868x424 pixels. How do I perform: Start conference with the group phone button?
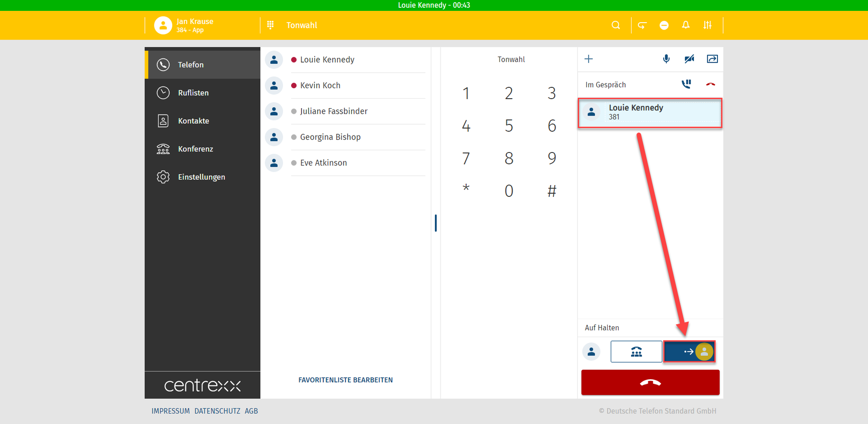coord(636,351)
